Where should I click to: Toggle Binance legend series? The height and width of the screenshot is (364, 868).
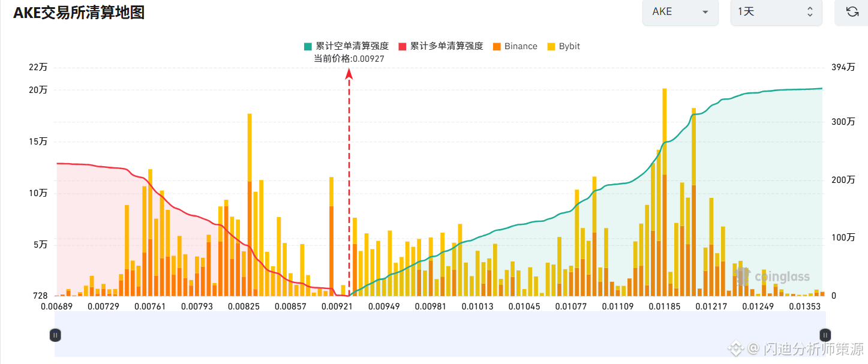[515, 46]
